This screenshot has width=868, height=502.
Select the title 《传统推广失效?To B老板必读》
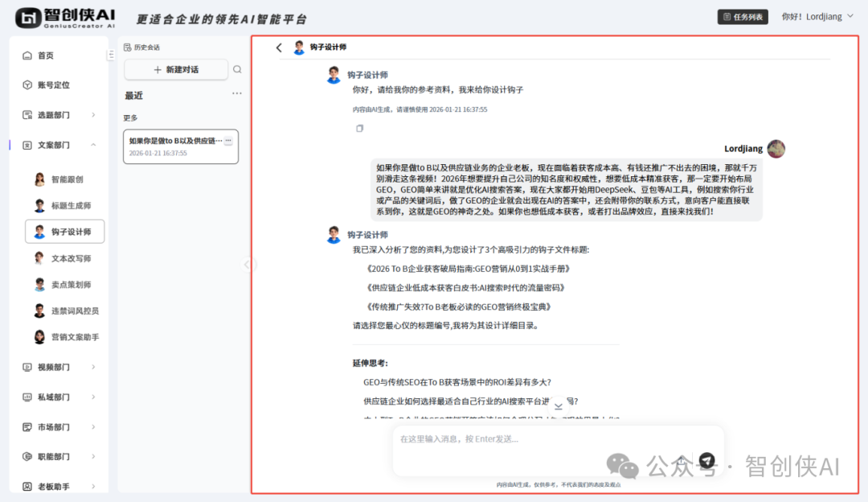point(459,307)
